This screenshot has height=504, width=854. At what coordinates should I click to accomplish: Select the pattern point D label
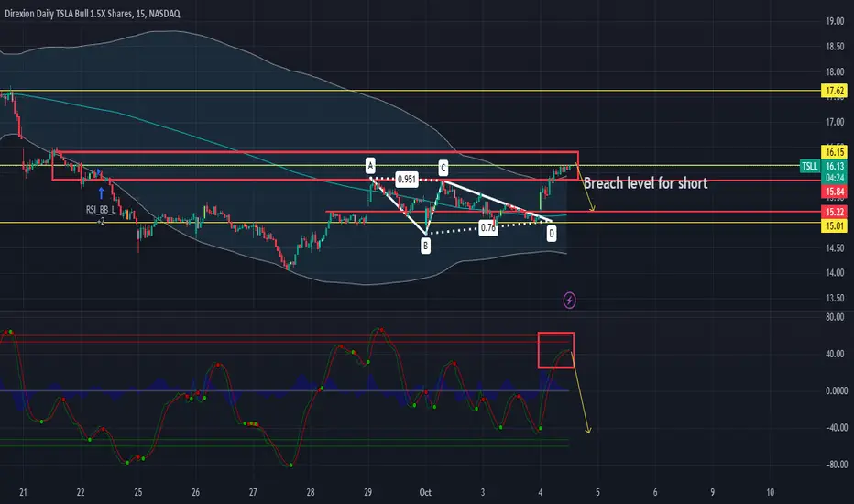point(552,234)
